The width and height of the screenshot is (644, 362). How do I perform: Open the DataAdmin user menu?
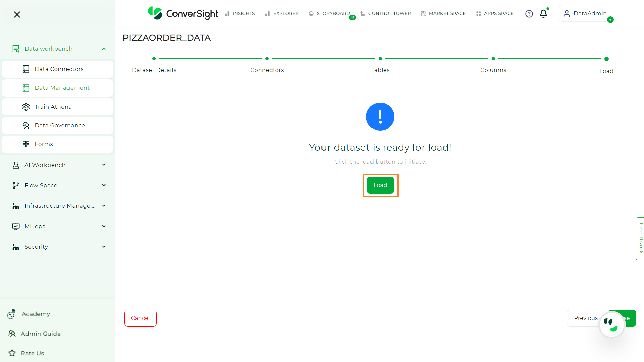point(586,13)
